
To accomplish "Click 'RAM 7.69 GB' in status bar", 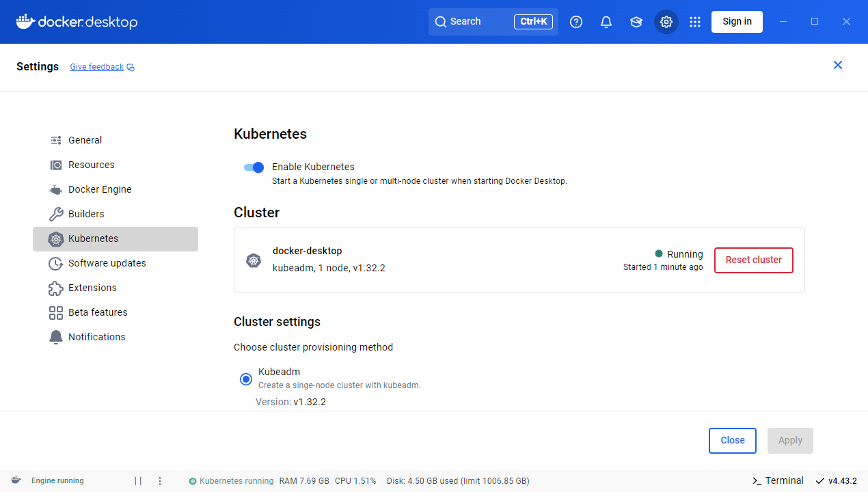I will pyautogui.click(x=304, y=481).
